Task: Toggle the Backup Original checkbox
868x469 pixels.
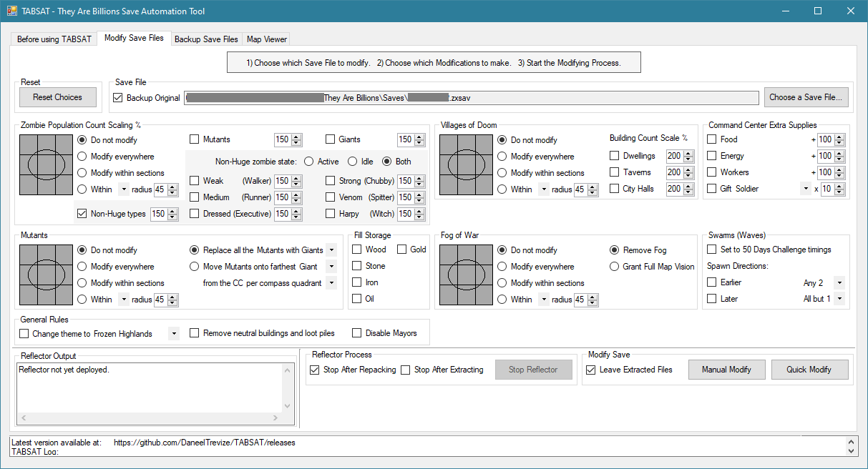Action: (147, 98)
